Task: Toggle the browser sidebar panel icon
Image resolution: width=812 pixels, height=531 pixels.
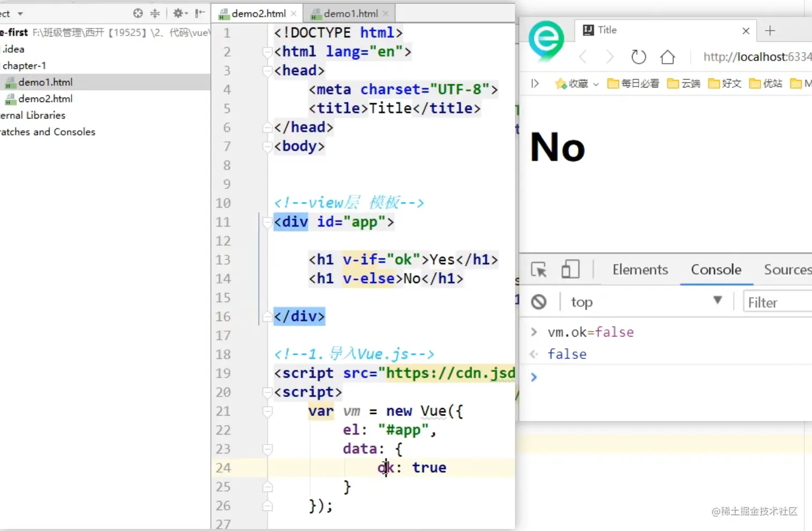Action: 535,83
